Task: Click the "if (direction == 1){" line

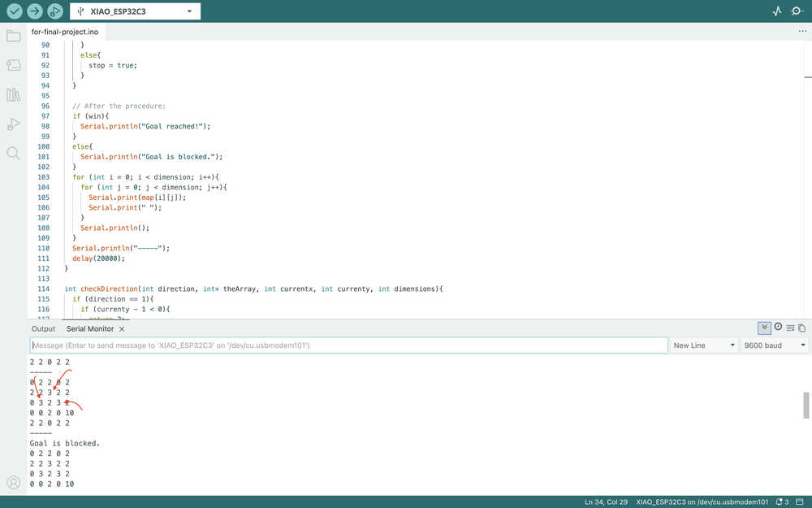Action: click(x=112, y=299)
